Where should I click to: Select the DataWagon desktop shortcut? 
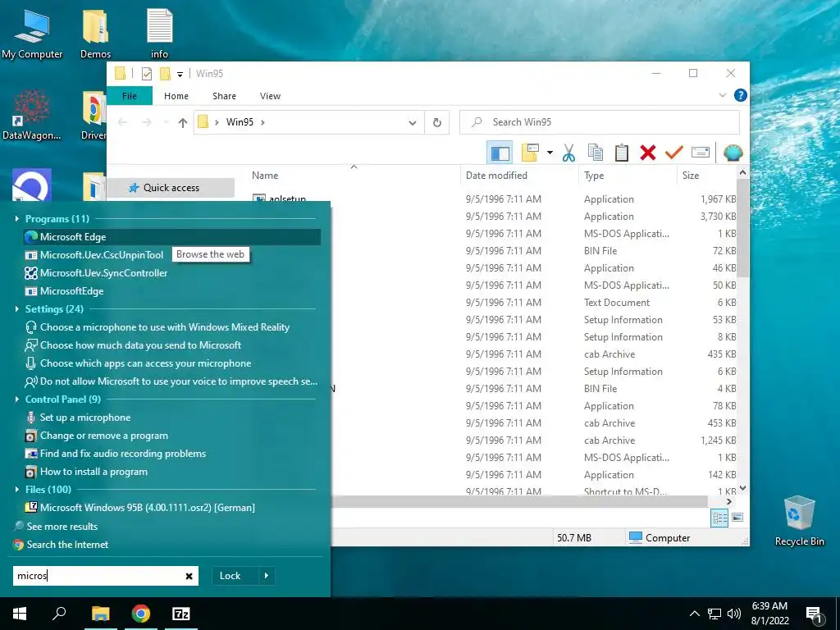(32, 115)
